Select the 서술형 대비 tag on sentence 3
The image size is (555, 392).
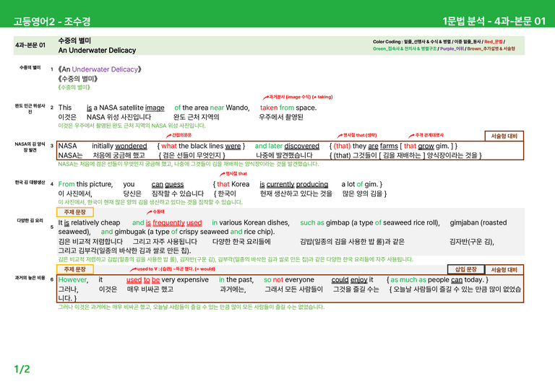coord(504,136)
